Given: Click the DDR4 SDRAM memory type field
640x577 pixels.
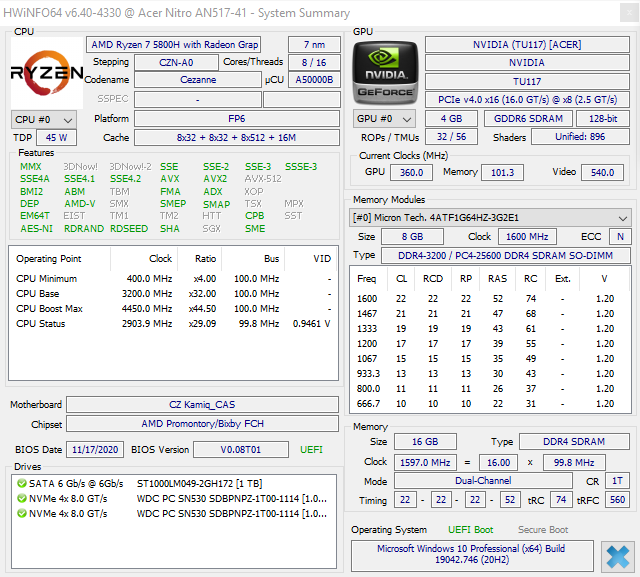Looking at the screenshot, I should click(574, 442).
